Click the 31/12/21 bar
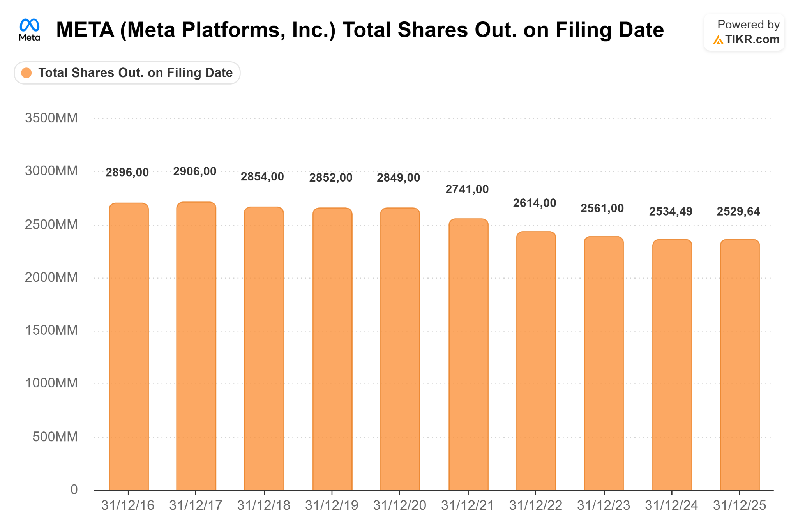The image size is (798, 532). 468,354
